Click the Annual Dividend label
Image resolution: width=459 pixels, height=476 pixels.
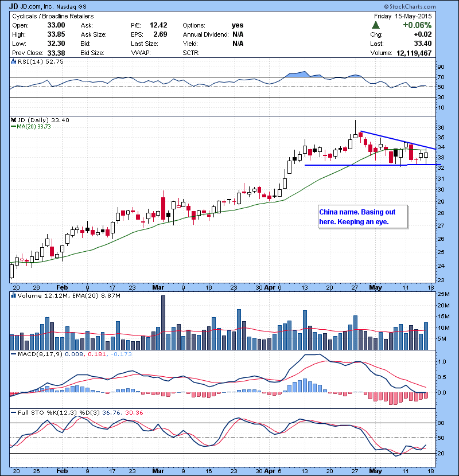click(x=205, y=34)
